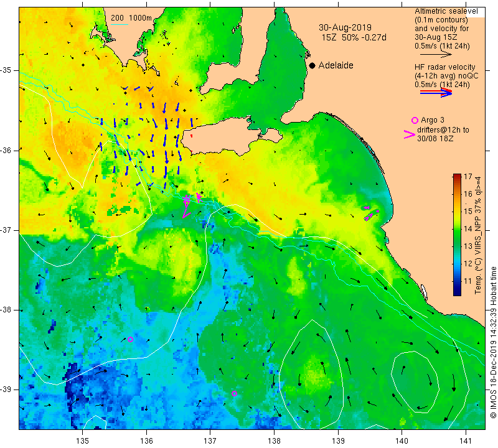Click the temperature colorbar near 11
The height and width of the screenshot is (448, 498).
pyautogui.click(x=457, y=281)
